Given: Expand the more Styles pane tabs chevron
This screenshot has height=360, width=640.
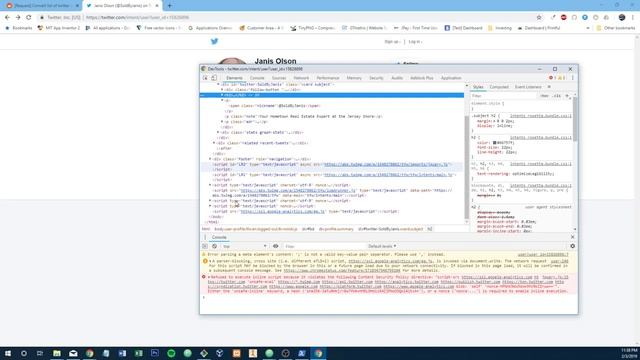Looking at the screenshot, I should [x=549, y=87].
